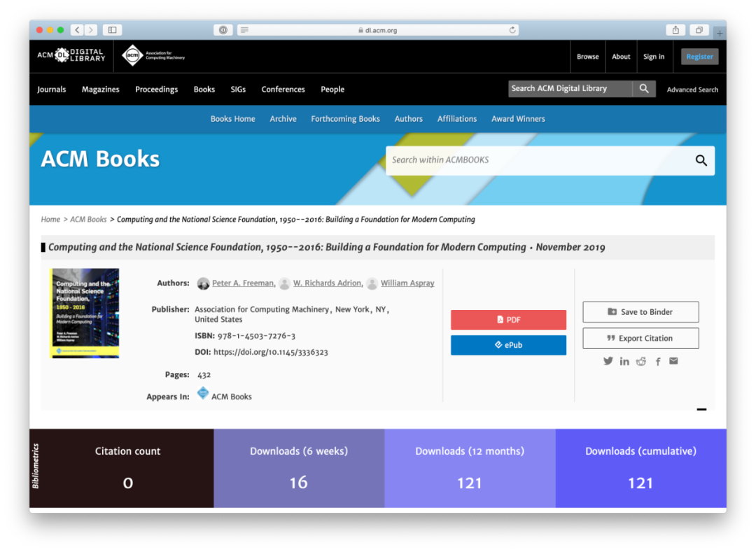Click the About link in the header
The image size is (756, 552).
pos(621,57)
